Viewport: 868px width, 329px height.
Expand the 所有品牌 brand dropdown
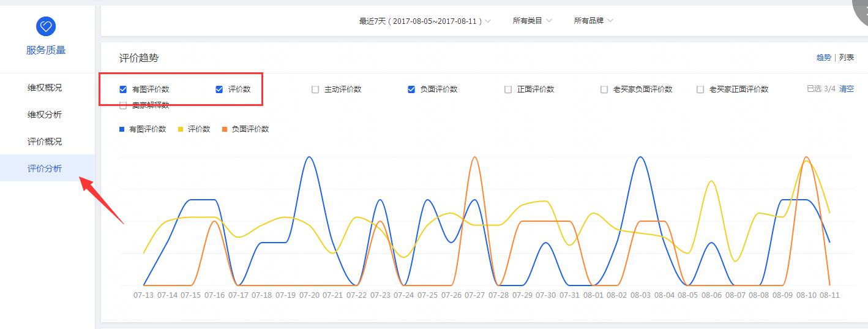pos(593,21)
